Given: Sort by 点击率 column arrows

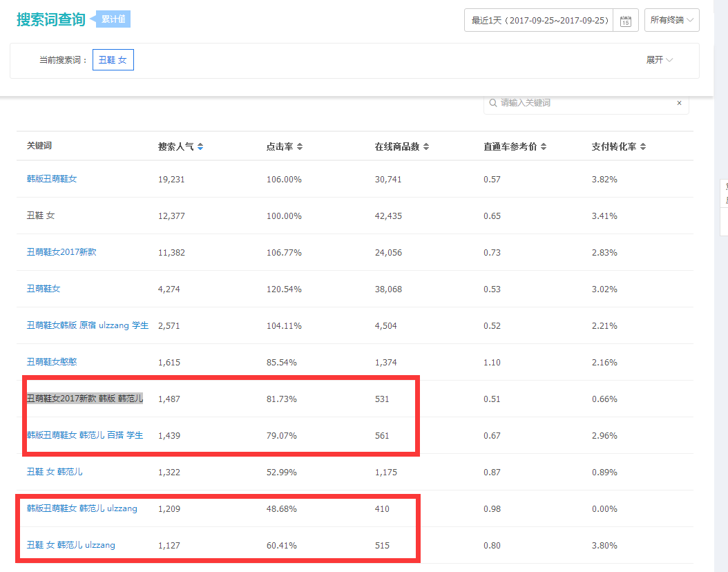Looking at the screenshot, I should (x=300, y=146).
